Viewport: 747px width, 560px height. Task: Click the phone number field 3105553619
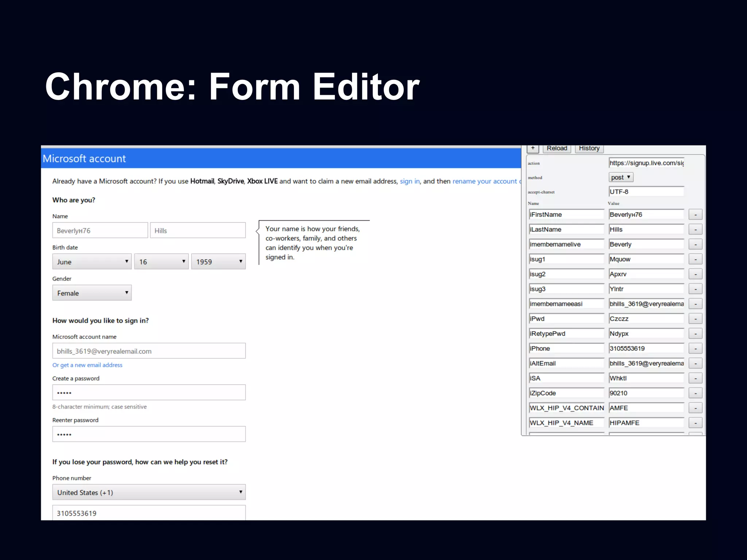[149, 513]
